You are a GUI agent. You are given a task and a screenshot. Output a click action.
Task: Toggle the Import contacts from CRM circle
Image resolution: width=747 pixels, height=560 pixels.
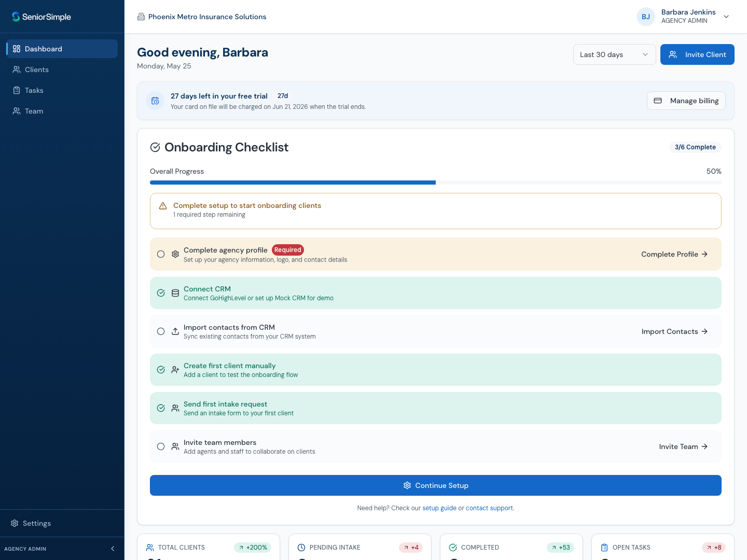(x=161, y=331)
